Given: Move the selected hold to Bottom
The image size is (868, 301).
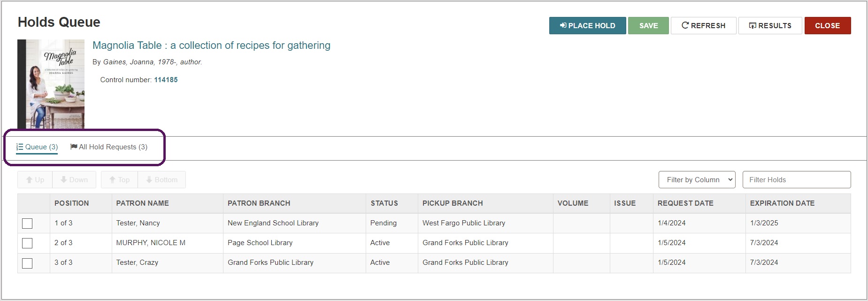Looking at the screenshot, I should click(x=161, y=180).
